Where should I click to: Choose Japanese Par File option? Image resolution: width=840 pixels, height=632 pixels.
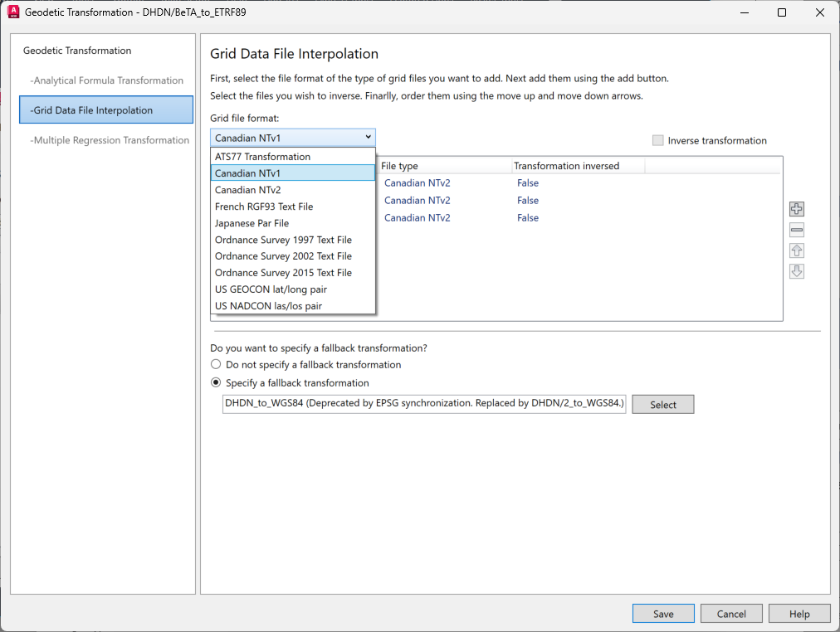(x=292, y=223)
